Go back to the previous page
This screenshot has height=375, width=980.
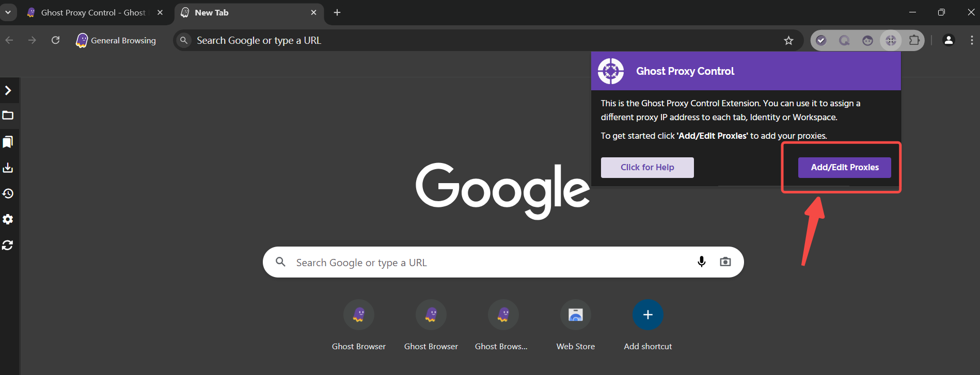[9, 40]
